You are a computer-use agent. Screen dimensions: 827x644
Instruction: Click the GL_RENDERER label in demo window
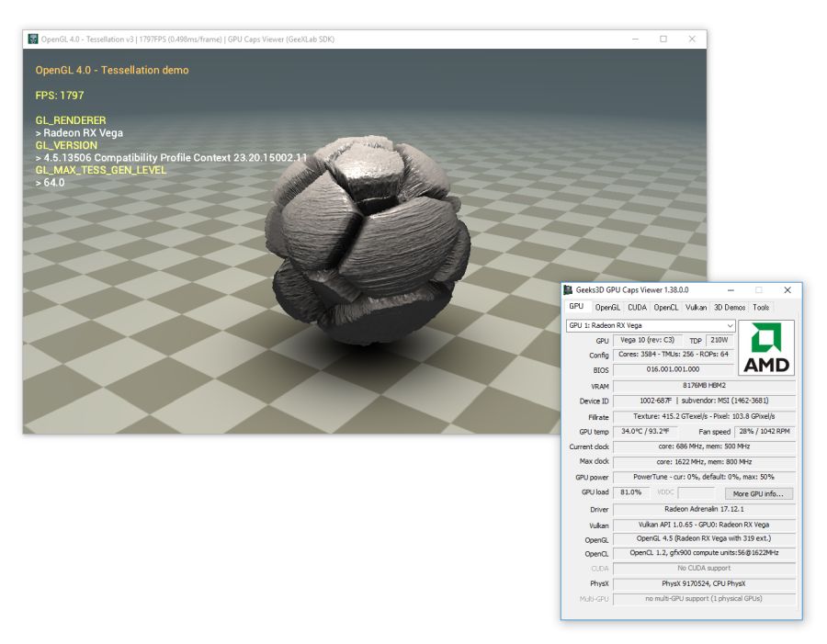click(71, 120)
